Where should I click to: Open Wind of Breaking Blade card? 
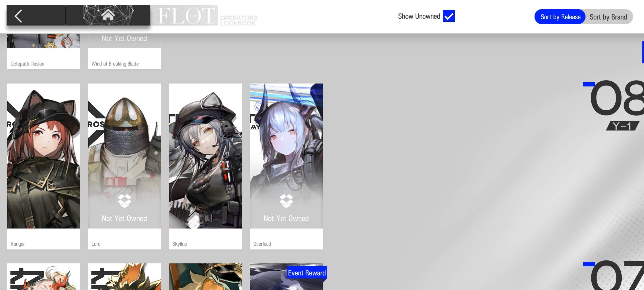tap(125, 51)
